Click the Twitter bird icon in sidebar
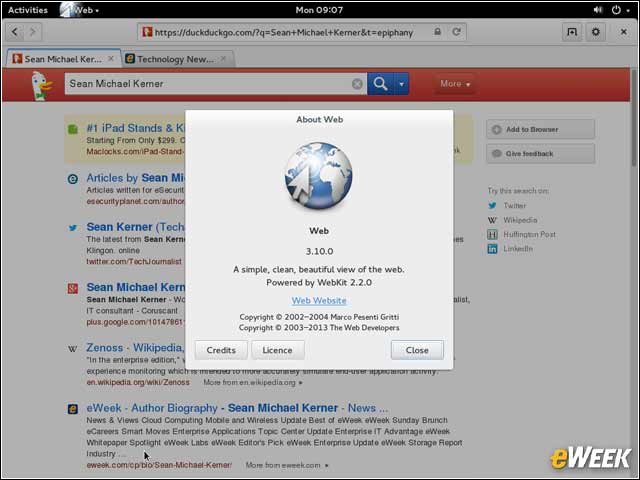The height and width of the screenshot is (480, 640). [x=492, y=206]
